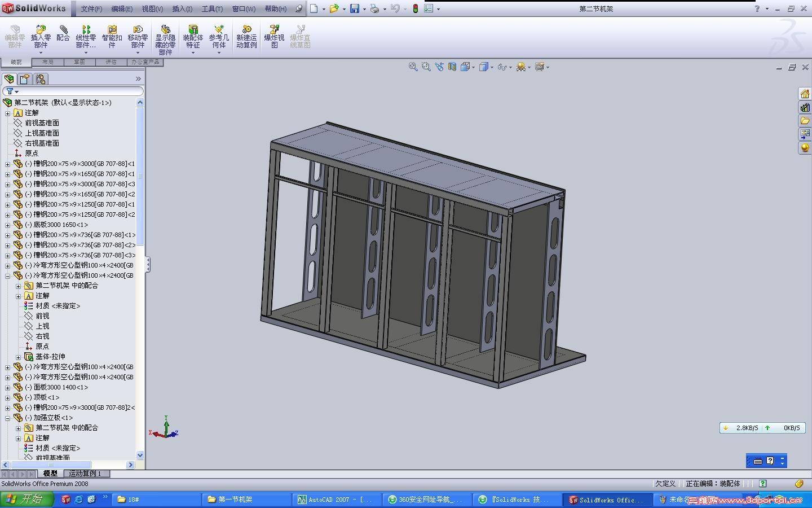Expand the 面板3000 1400<1> component
812x508 pixels.
[8, 387]
